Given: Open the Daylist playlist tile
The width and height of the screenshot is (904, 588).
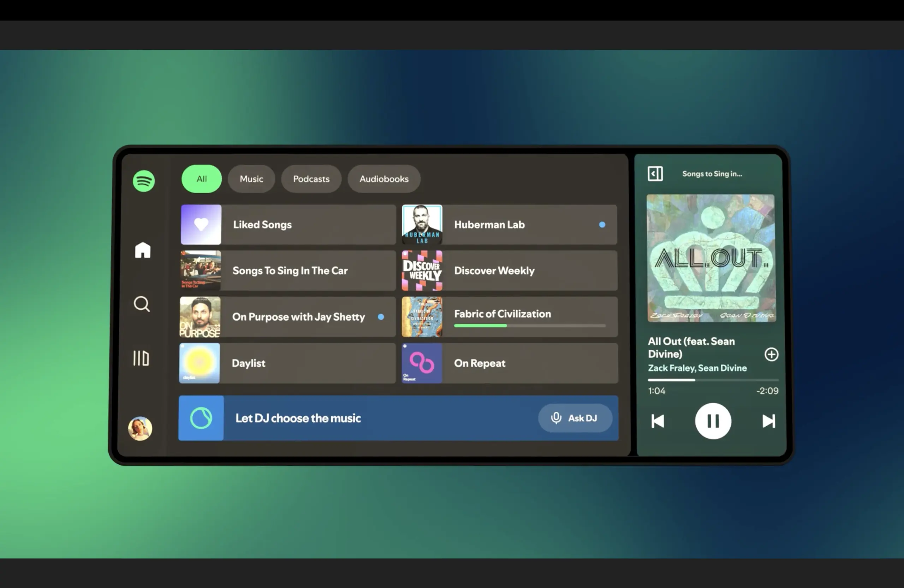Looking at the screenshot, I should click(x=287, y=363).
